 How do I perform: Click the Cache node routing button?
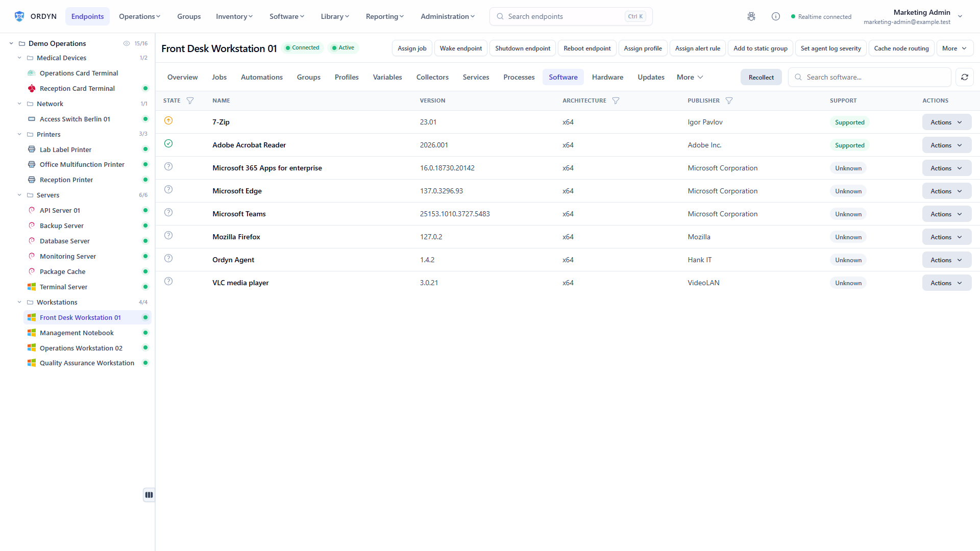[901, 48]
